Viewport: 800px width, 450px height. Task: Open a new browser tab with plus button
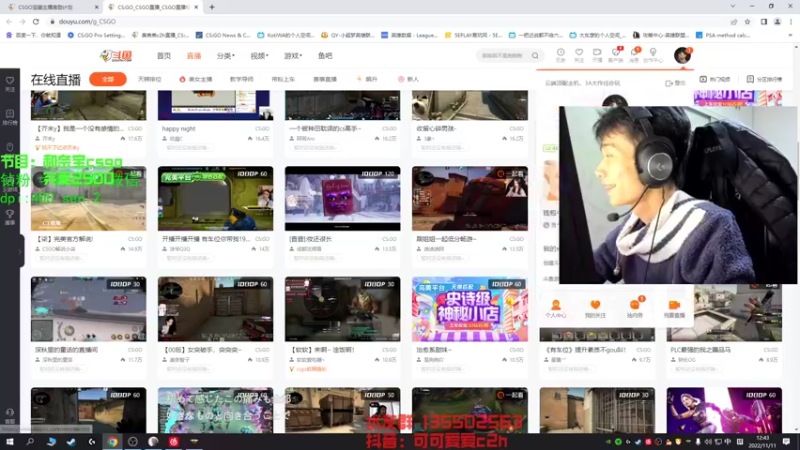212,7
